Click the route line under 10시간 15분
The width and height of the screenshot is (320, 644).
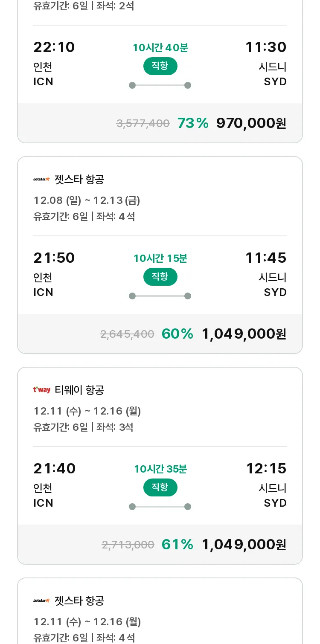pyautogui.click(x=160, y=296)
